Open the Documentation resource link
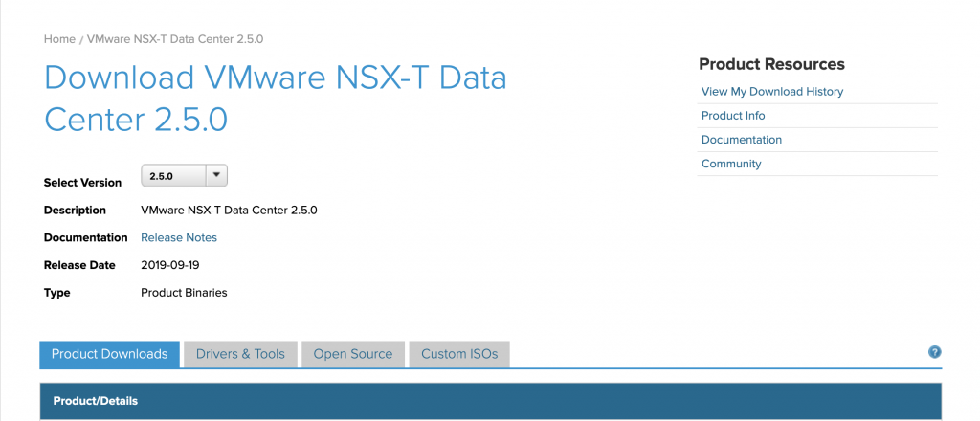Image resolution: width=980 pixels, height=421 pixels. (x=742, y=140)
